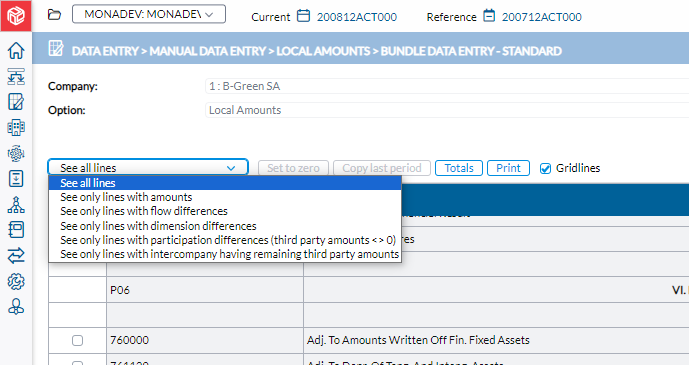Click the P06 row code cell
689x365 pixels.
[x=205, y=290]
